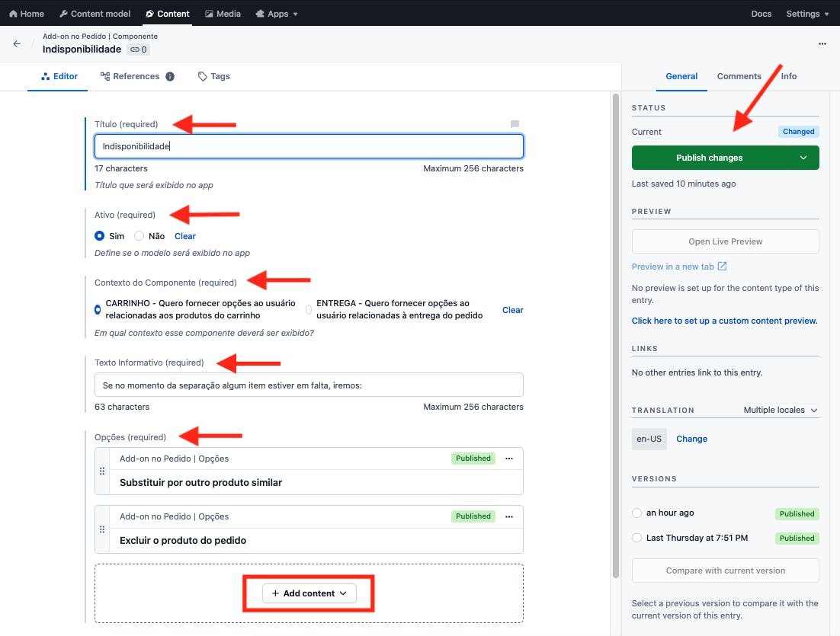Open the Settings dropdown menu
Viewport: 840px width, 636px height.
click(x=807, y=14)
